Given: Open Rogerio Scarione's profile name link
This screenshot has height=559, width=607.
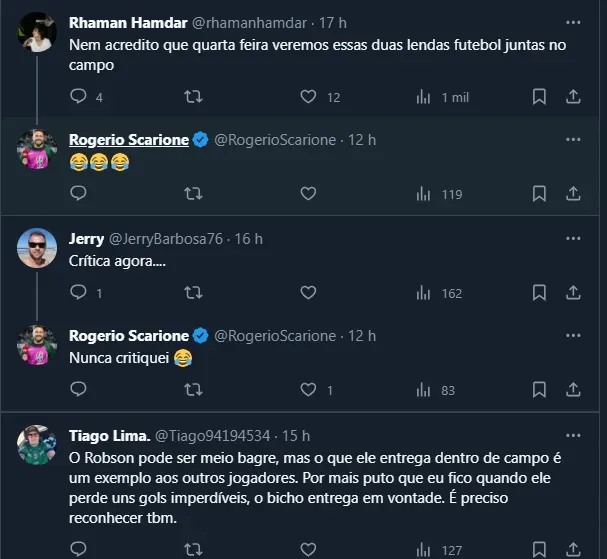Looking at the screenshot, I should (x=128, y=140).
